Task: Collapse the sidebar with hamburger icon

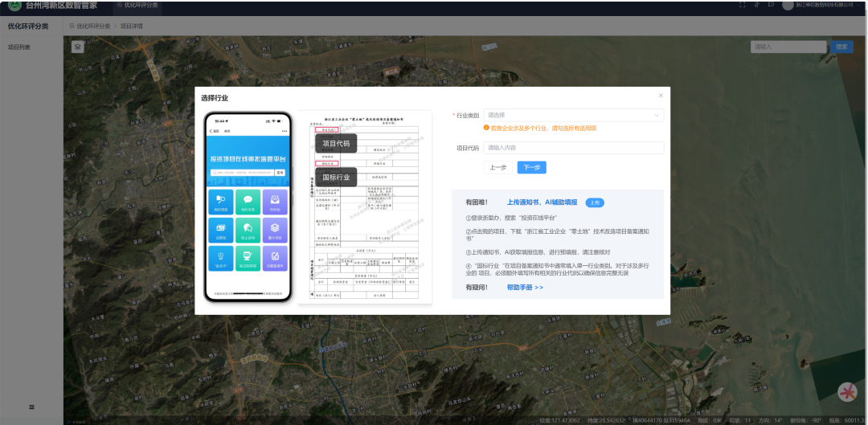Action: pos(31,407)
